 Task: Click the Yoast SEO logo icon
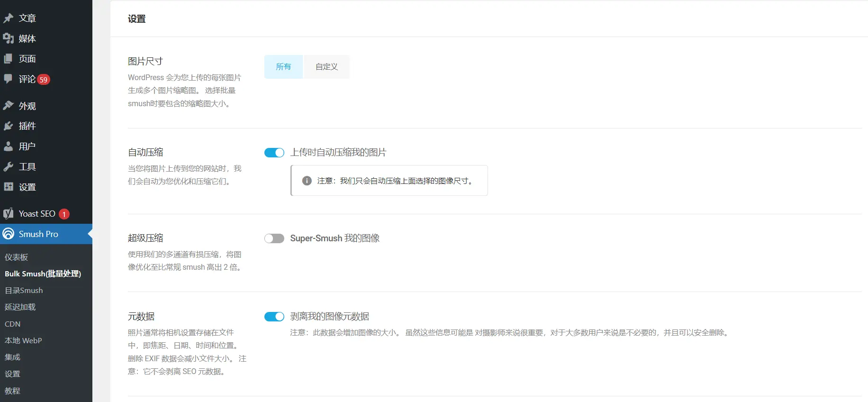coord(8,214)
